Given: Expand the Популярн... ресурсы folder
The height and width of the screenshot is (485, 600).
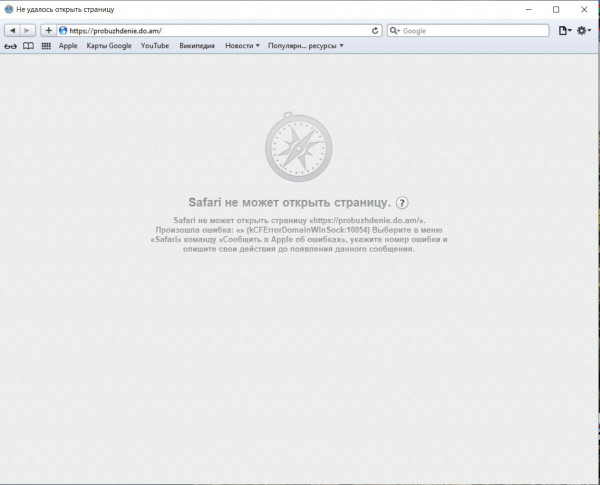Looking at the screenshot, I should pos(306,46).
